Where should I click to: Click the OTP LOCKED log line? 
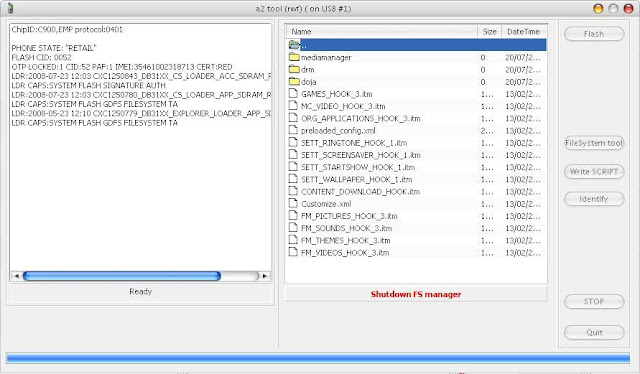(x=122, y=67)
